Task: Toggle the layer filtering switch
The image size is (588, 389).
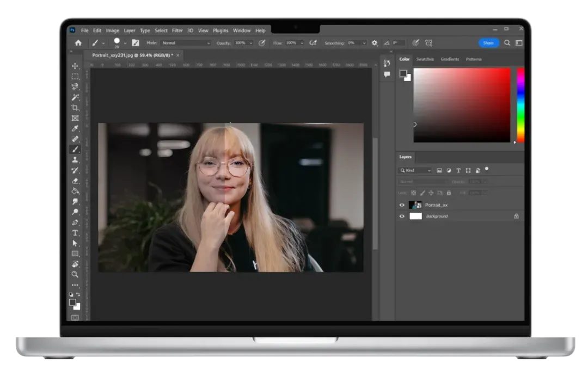Action: tap(487, 169)
